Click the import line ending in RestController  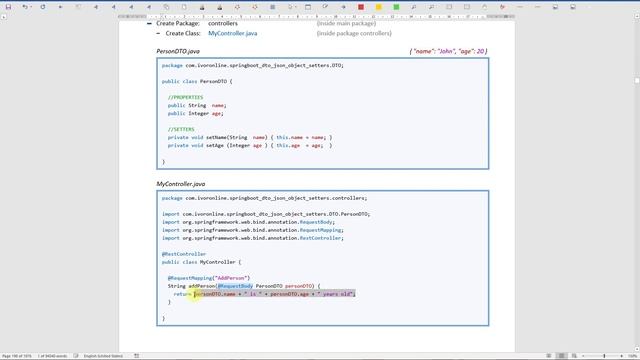tap(253, 238)
